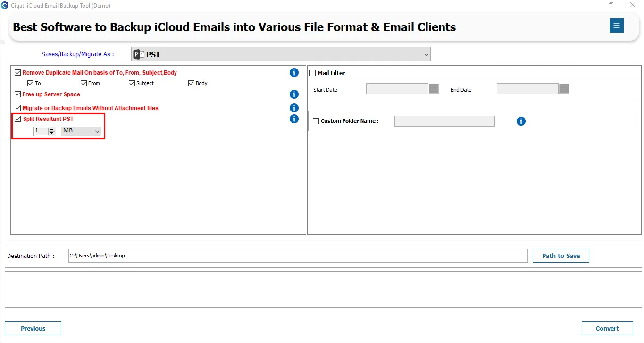Click the Previous button
The height and width of the screenshot is (343, 644).
[33, 328]
